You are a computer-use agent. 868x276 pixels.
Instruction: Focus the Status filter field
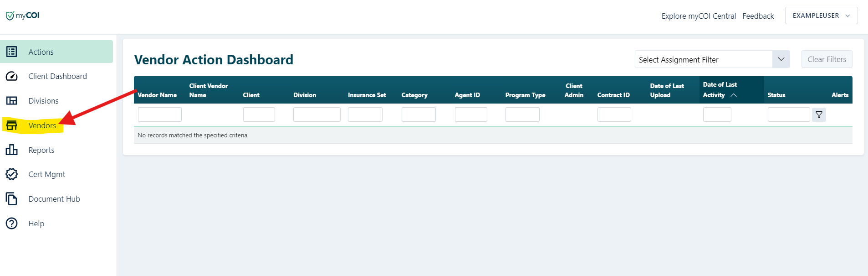pos(789,115)
